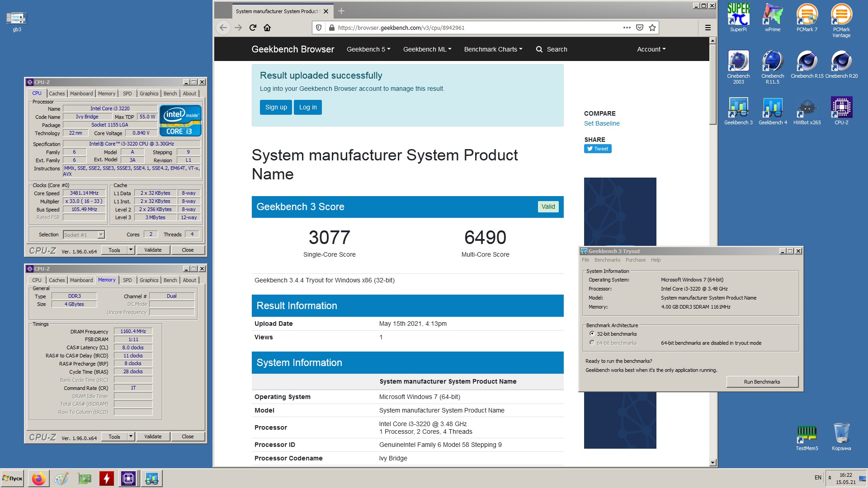Open File menu in Geekbench 3 Tryout
The width and height of the screenshot is (868, 488).
coord(585,260)
